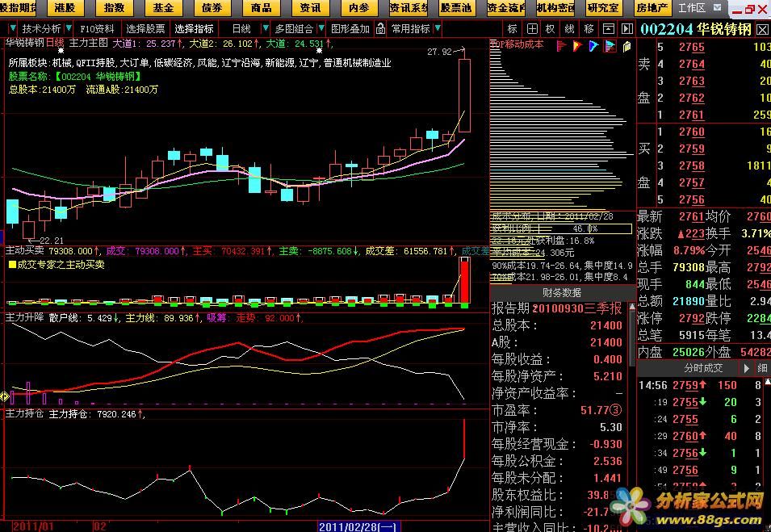Open the 内参 tab
Image resolution: width=771 pixels, height=532 pixels.
click(359, 8)
